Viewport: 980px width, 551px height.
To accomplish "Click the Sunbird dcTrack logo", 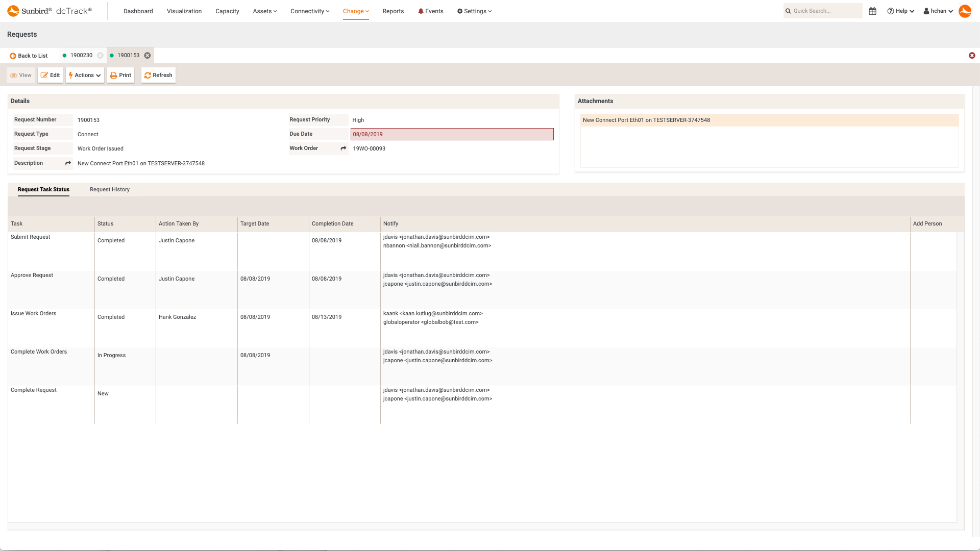I will pyautogui.click(x=48, y=10).
